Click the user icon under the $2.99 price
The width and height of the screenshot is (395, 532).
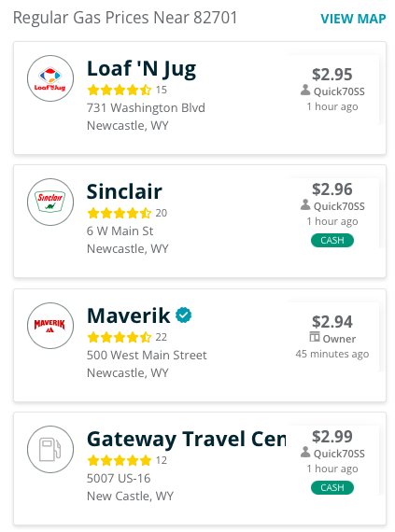[305, 453]
